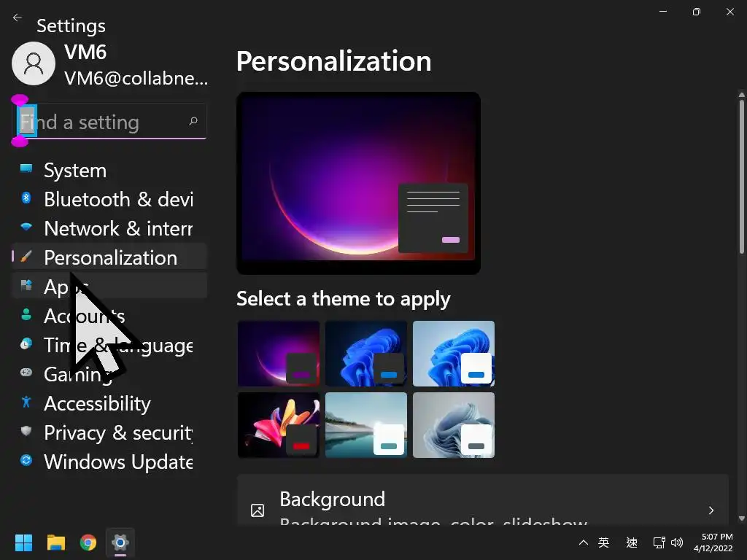Click the Accounts person icon

[26, 314]
